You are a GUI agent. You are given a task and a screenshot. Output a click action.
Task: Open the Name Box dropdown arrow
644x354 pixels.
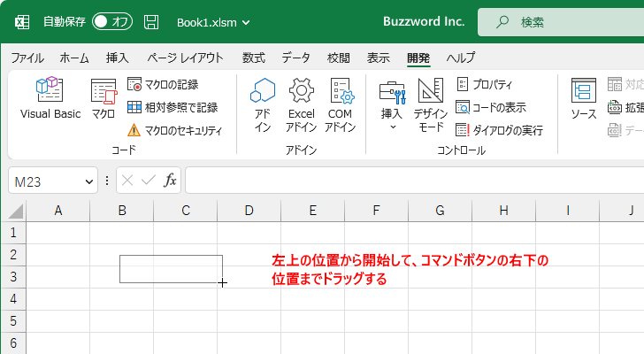click(x=88, y=181)
